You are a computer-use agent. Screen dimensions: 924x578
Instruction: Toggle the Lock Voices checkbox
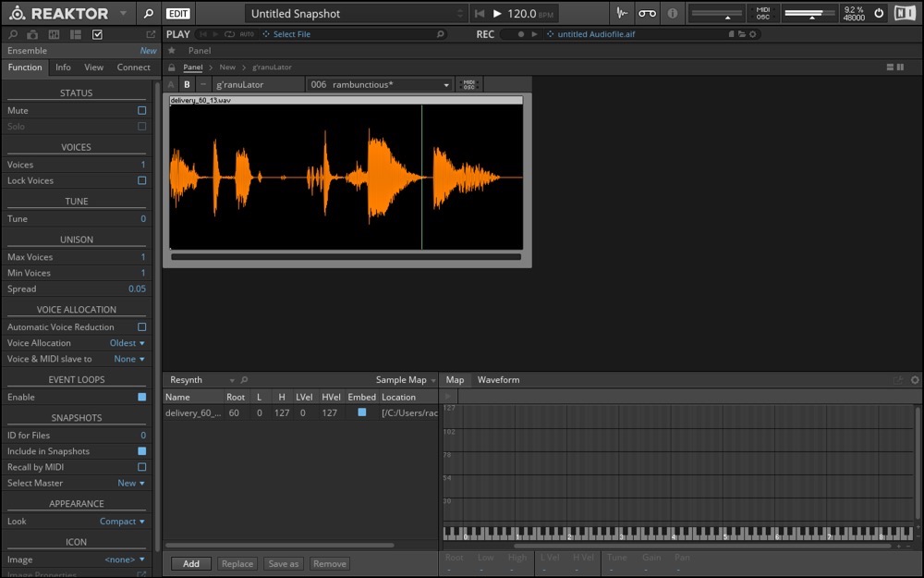[142, 180]
